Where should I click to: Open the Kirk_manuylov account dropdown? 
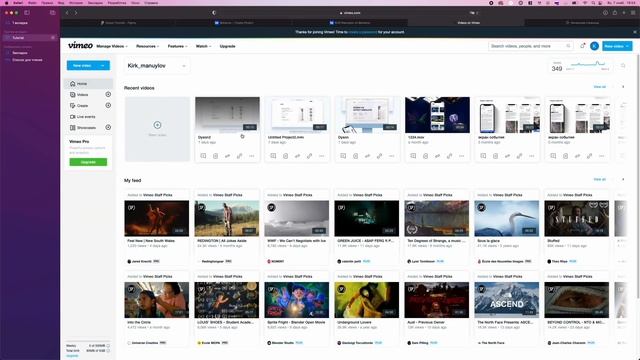(x=156, y=66)
